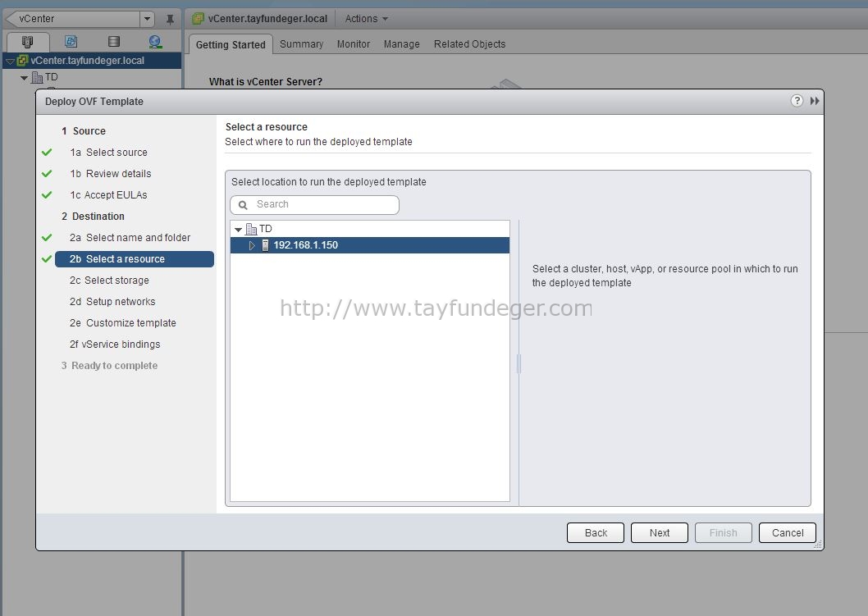
Task: Go to step 1a Select source
Action: pos(108,153)
